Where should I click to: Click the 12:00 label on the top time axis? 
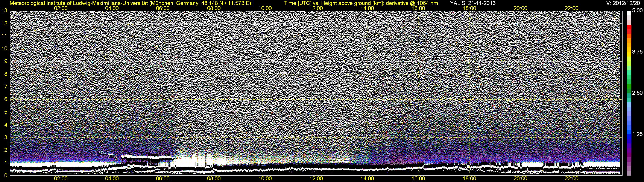point(316,8)
